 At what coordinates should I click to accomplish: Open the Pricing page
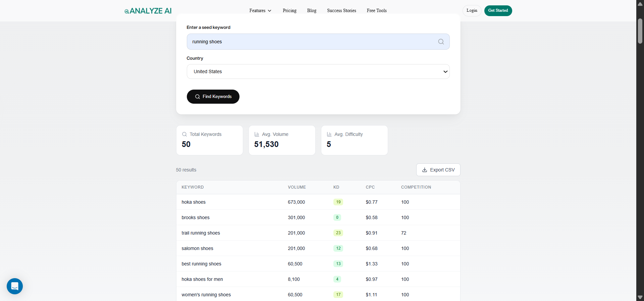[x=289, y=11]
